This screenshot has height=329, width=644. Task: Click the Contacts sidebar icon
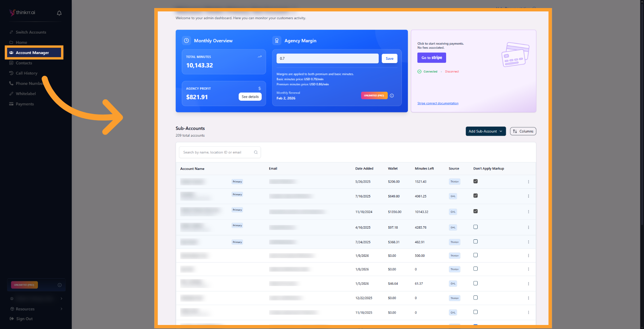11,63
